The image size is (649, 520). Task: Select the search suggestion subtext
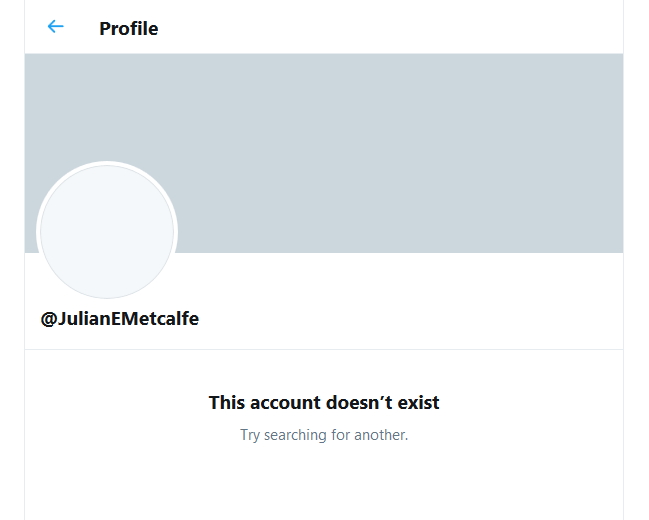coord(324,435)
